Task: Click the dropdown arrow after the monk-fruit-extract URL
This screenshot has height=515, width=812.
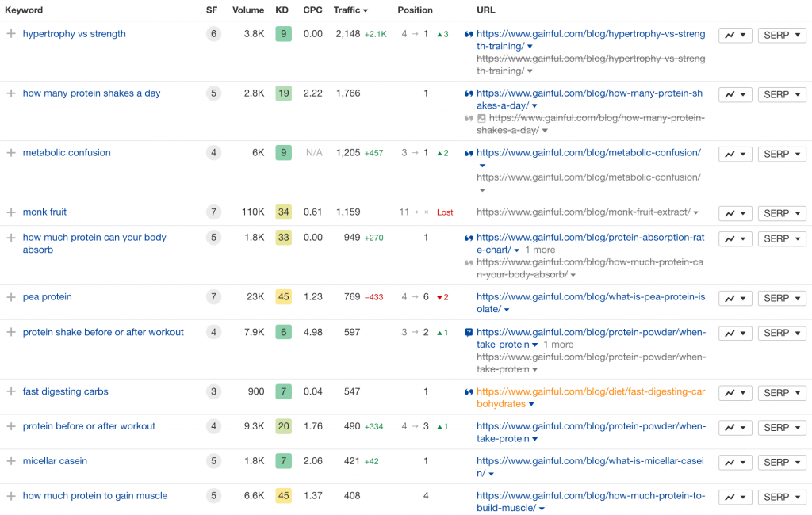Action: [x=696, y=212]
